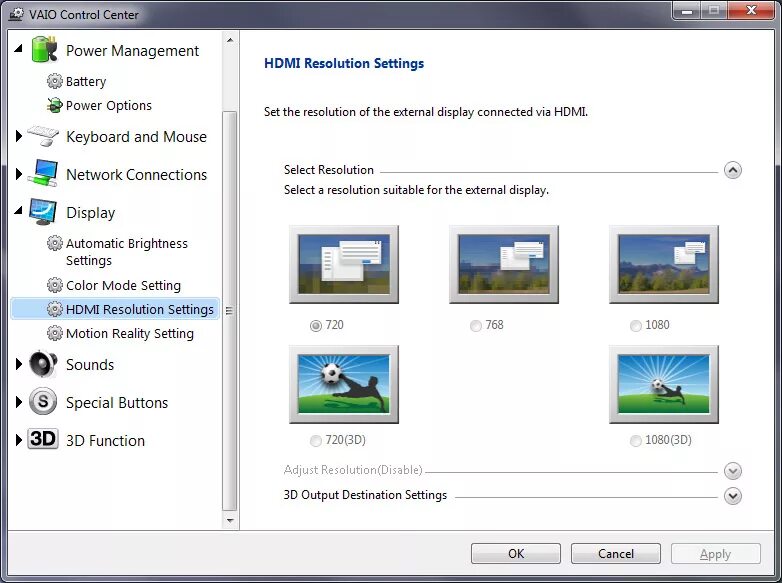This screenshot has width=782, height=583.
Task: Click gear icon beside HDMI Resolution Settings
Action: coord(54,309)
